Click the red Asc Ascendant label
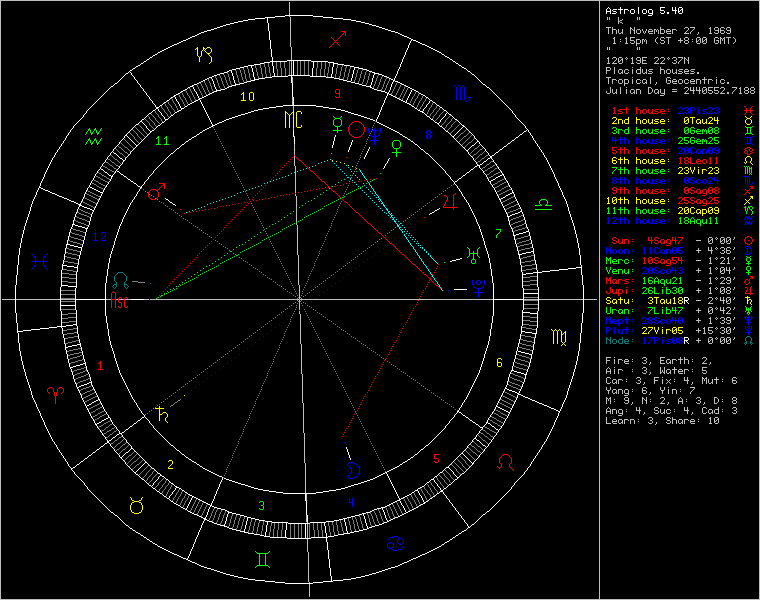This screenshot has width=760, height=600. (121, 299)
